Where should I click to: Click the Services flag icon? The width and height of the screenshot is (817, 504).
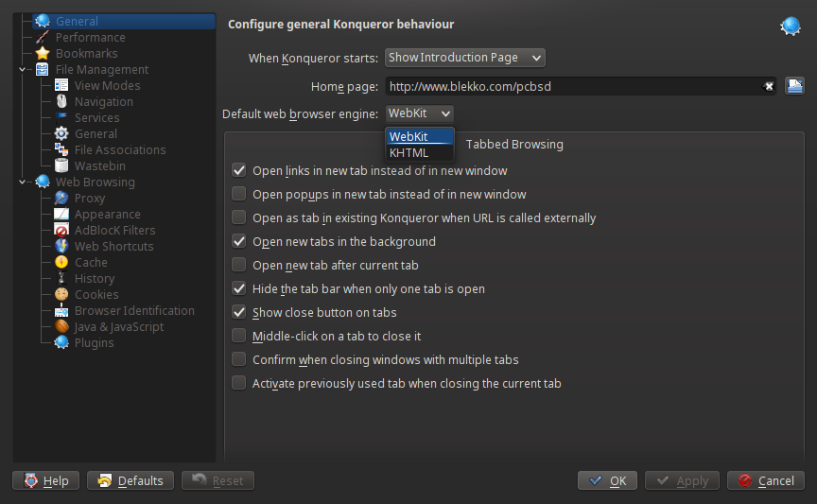point(61,118)
